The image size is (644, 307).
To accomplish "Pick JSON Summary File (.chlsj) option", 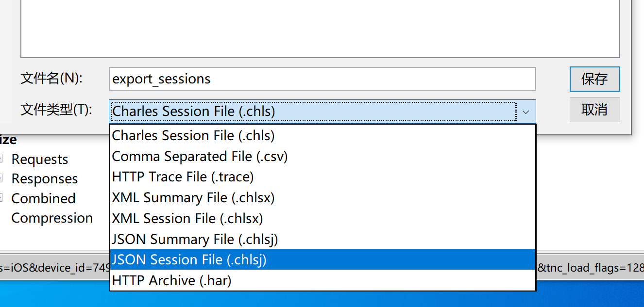I will click(195, 239).
